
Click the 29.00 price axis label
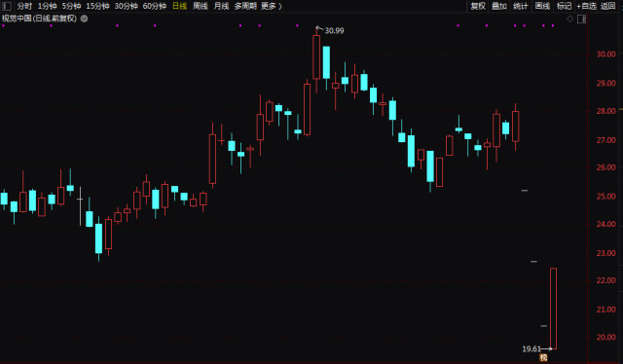tap(605, 83)
